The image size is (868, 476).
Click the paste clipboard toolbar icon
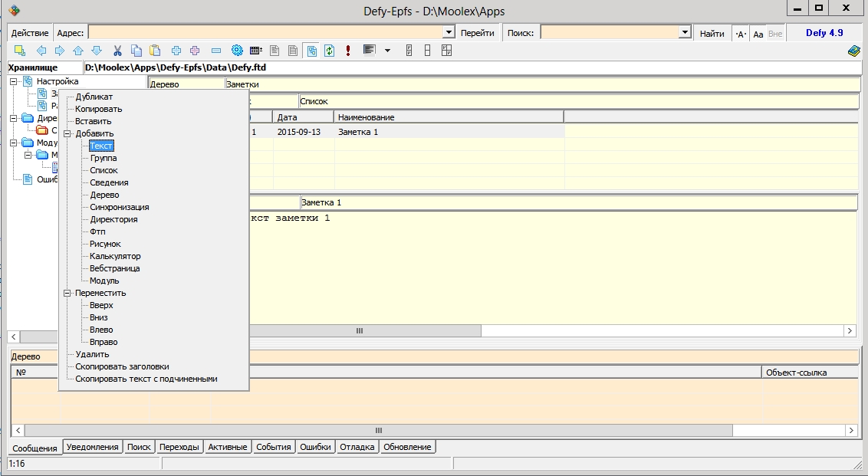(x=155, y=51)
